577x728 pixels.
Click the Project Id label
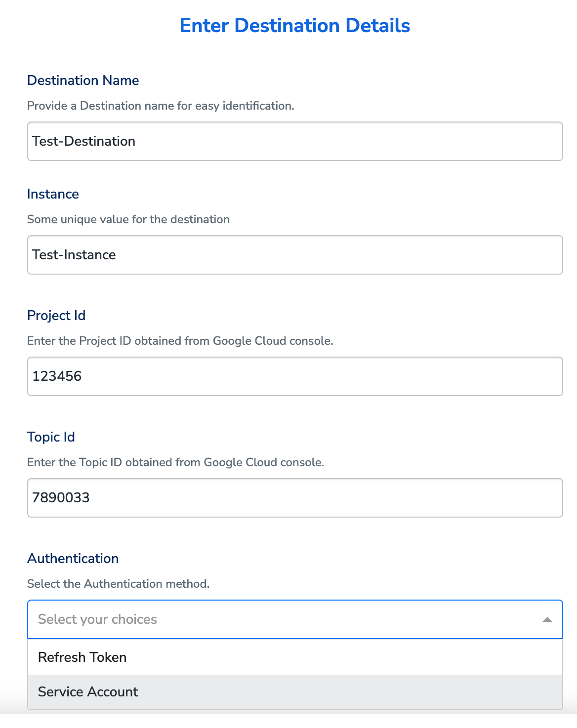(56, 316)
